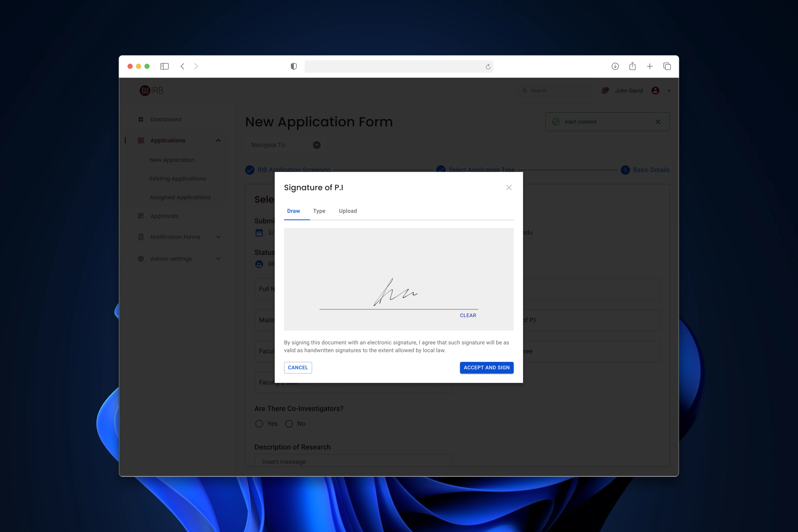Dismiss the Alert content banner
Viewport: 798px width, 532px height.
pos(658,122)
